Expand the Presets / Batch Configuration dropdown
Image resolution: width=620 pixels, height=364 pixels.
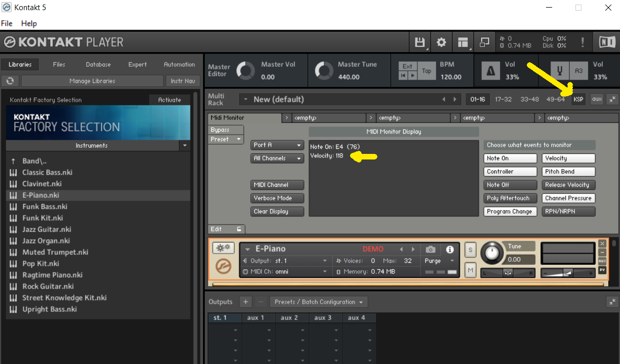pos(319,302)
